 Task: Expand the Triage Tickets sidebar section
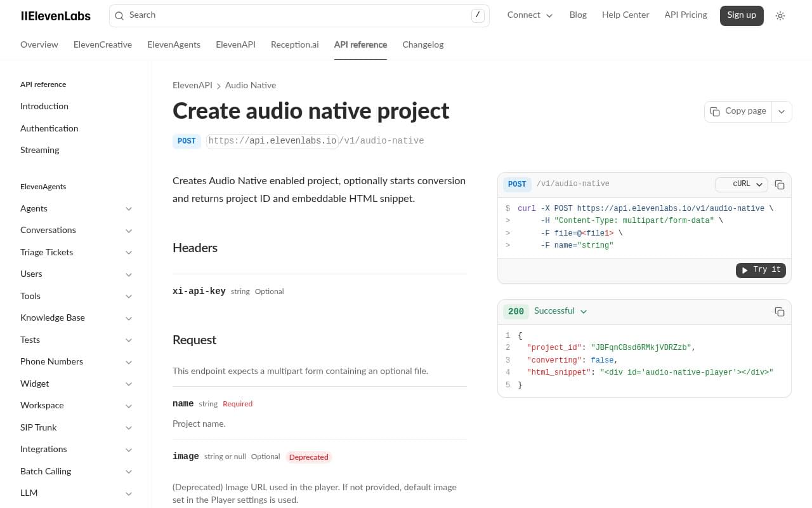[x=77, y=253]
